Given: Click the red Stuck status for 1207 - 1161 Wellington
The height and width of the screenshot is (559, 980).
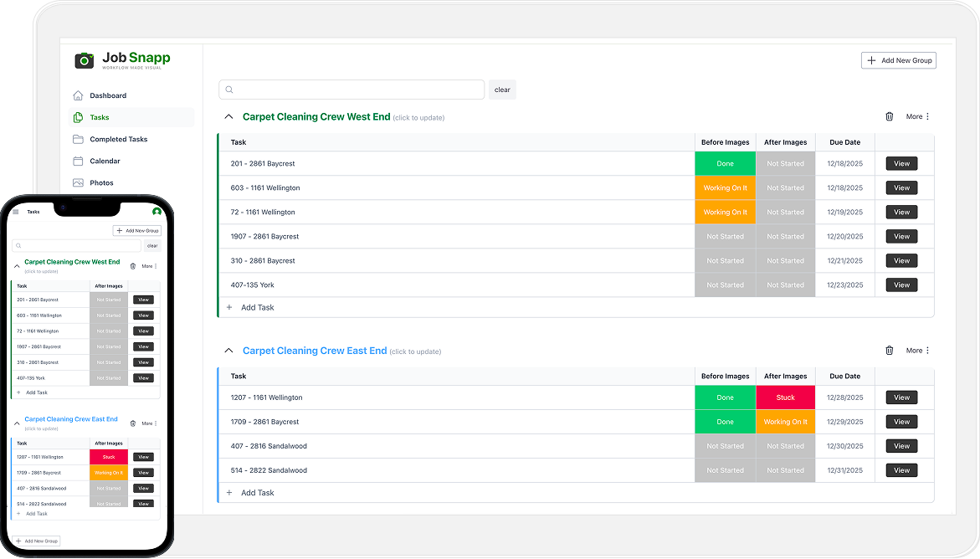Looking at the screenshot, I should (x=785, y=397).
